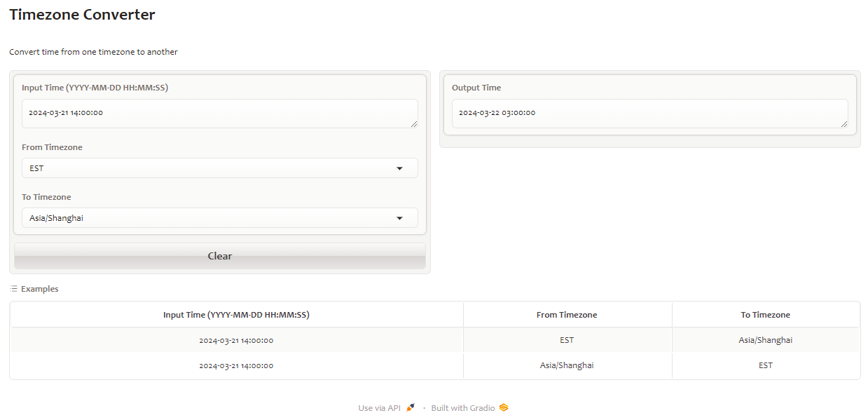
Task: Open the Use via API link
Action: tap(379, 408)
